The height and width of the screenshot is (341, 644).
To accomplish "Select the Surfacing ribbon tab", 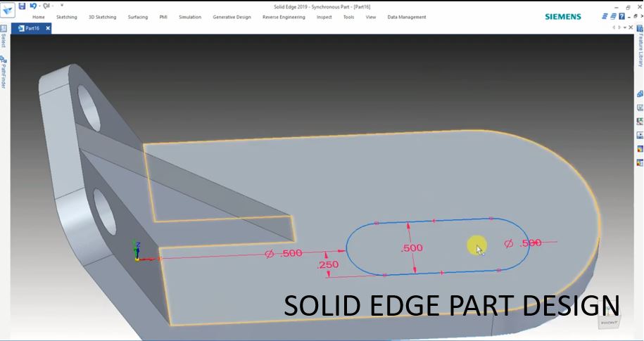I will coord(137,18).
